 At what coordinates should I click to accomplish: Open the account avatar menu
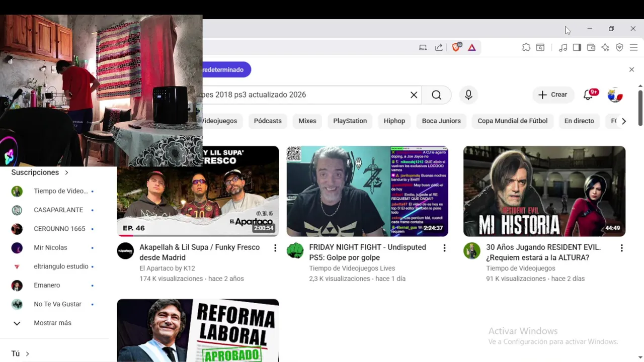(615, 95)
